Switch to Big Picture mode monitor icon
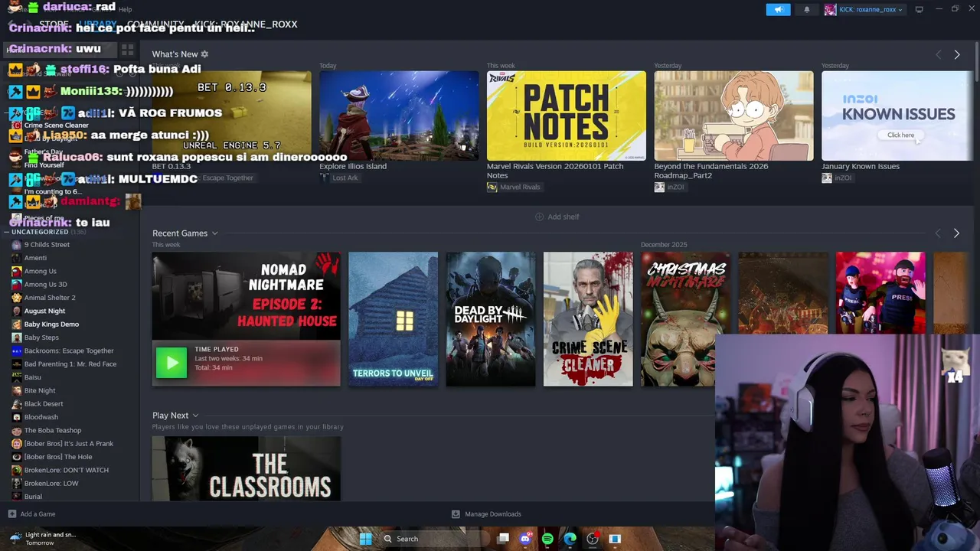Image resolution: width=980 pixels, height=551 pixels. coord(920,9)
